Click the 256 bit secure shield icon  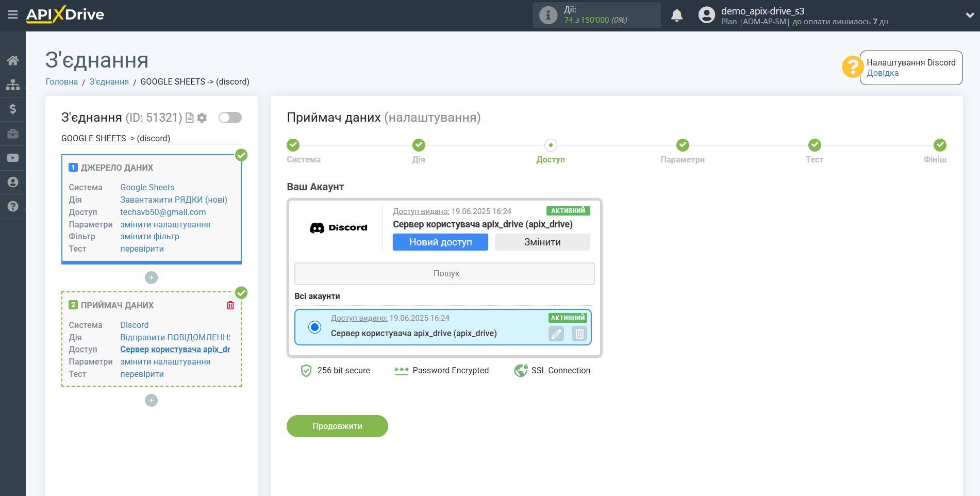[306, 371]
